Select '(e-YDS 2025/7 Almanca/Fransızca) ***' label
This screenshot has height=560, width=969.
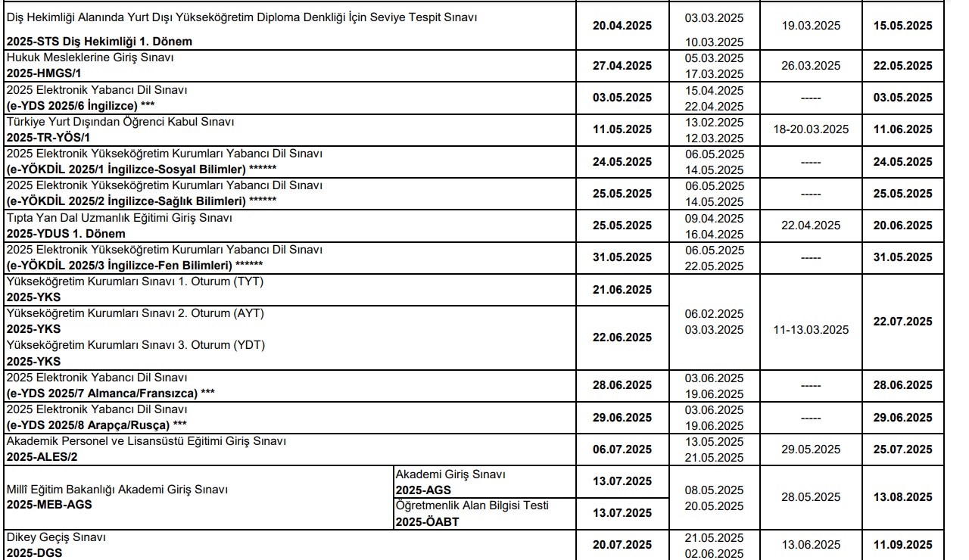pyautogui.click(x=111, y=393)
